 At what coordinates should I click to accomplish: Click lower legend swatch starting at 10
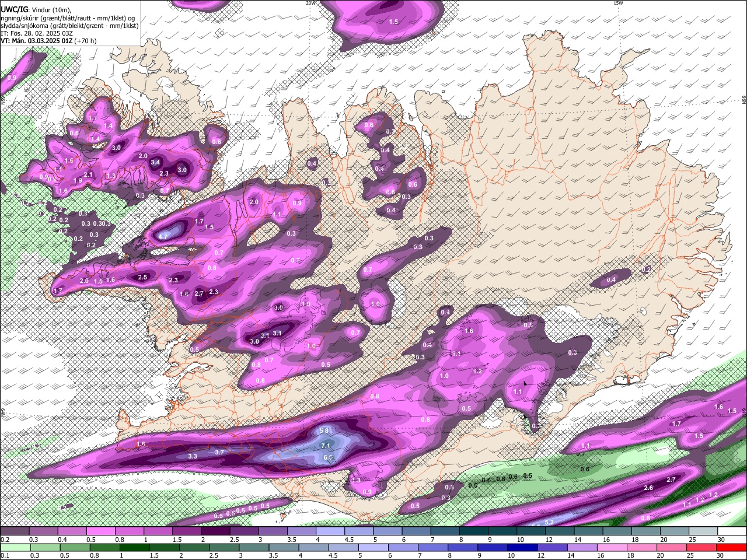point(521,548)
